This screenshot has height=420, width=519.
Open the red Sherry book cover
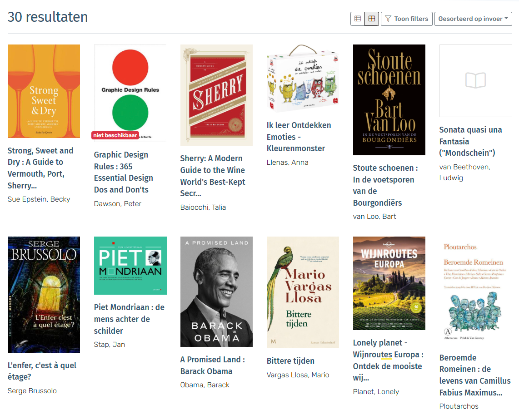coord(216,95)
